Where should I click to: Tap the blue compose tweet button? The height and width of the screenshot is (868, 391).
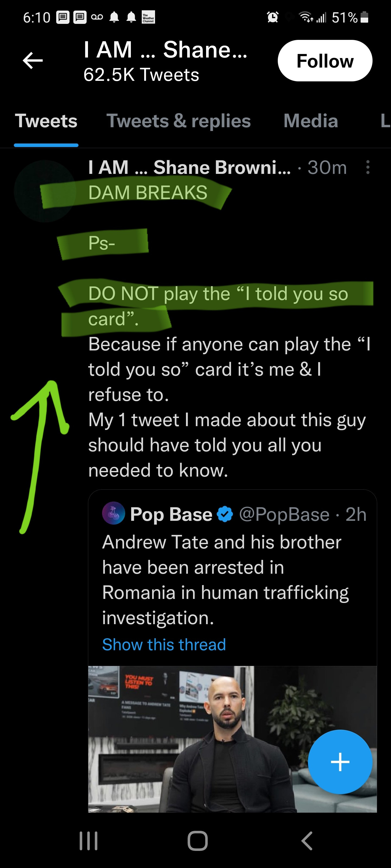tap(340, 762)
